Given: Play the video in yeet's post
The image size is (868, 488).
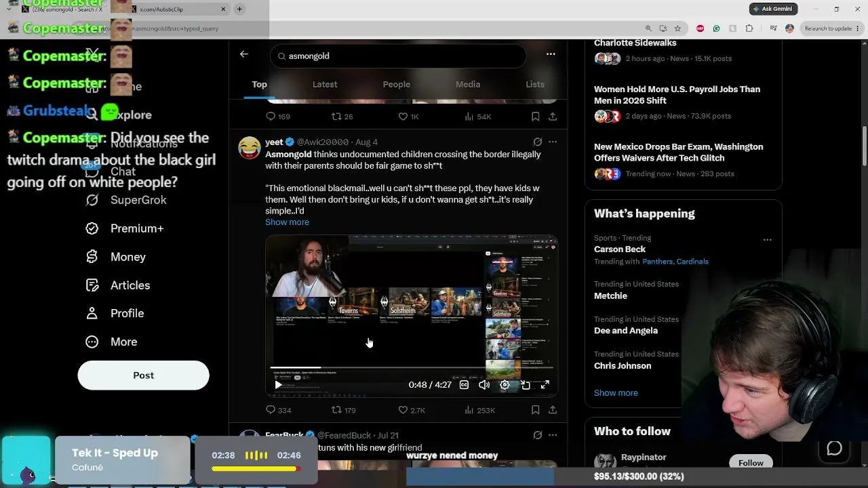Looking at the screenshot, I should pyautogui.click(x=278, y=384).
